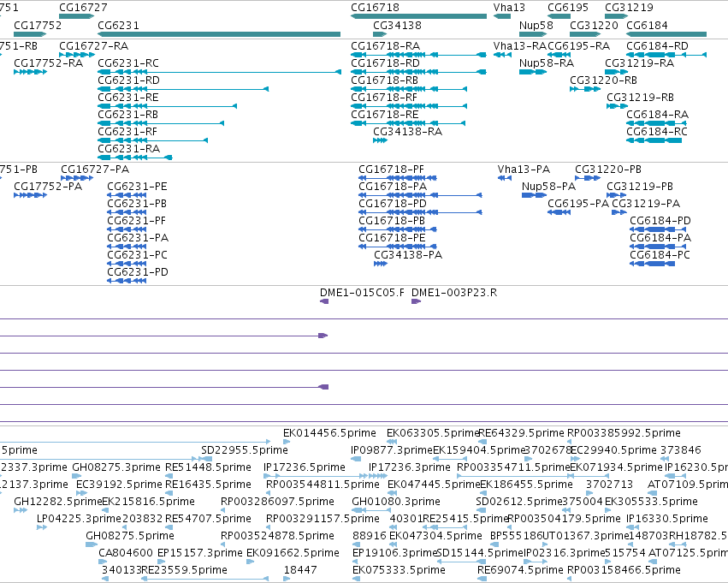This screenshot has width=728, height=583.
Task: Select protein CG16718-PF
Action: [x=398, y=178]
